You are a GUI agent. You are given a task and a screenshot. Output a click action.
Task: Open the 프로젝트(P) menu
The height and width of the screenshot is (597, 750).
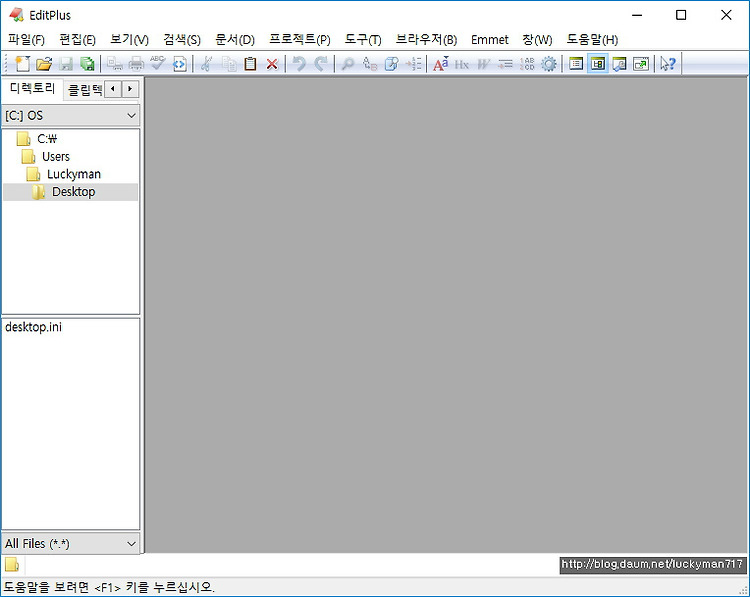pos(300,40)
